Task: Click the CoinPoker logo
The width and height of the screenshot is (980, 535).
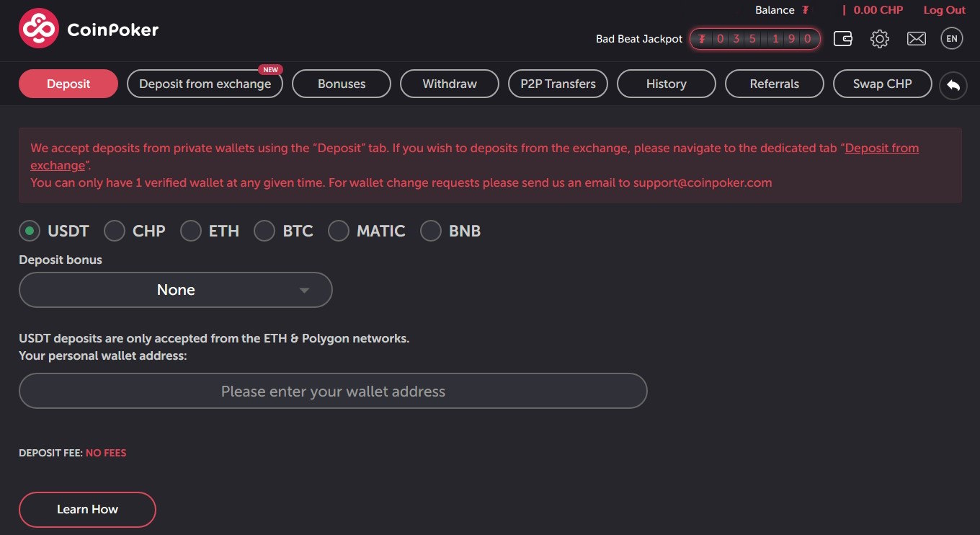Action: (89, 29)
